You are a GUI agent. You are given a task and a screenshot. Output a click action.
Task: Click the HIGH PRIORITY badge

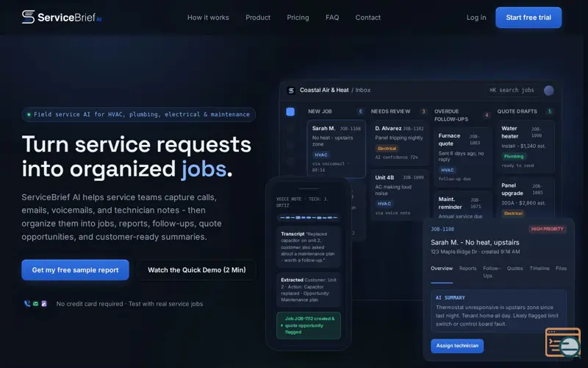coord(547,229)
